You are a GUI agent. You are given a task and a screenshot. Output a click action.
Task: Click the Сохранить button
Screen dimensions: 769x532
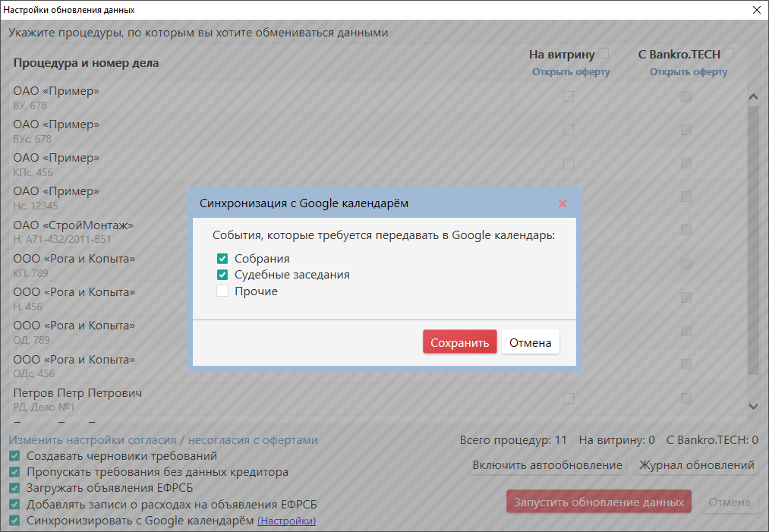click(x=459, y=342)
